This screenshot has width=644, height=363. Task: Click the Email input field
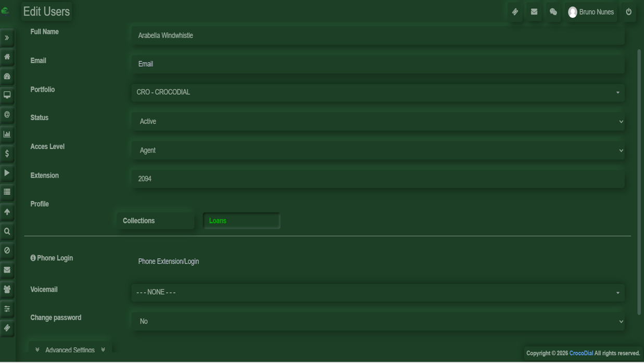click(x=377, y=64)
